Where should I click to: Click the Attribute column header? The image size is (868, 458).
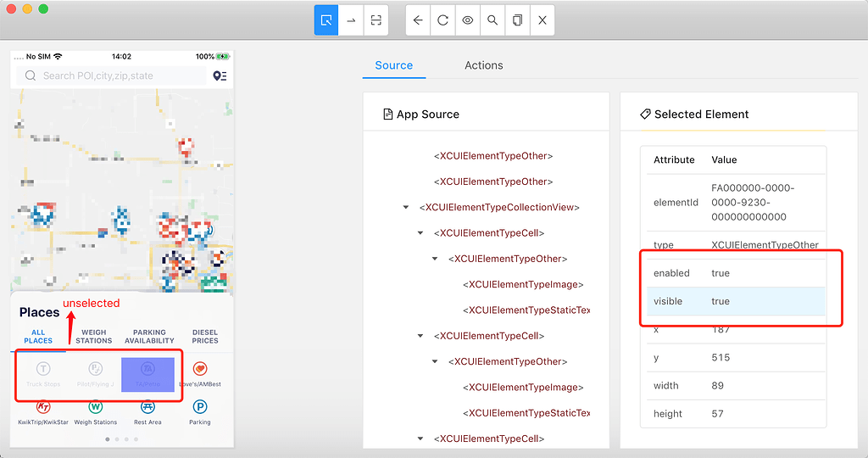pos(674,159)
